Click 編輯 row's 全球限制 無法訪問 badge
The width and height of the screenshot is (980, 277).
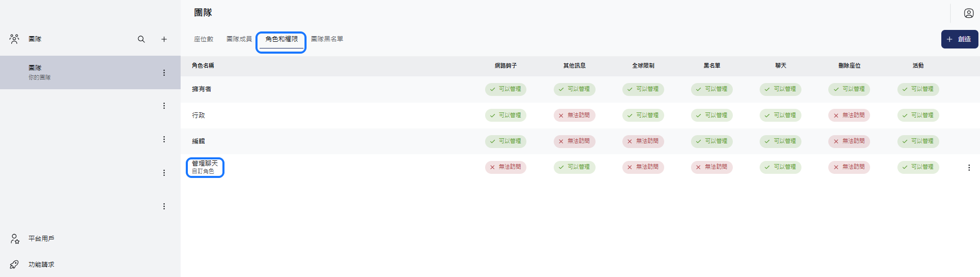(x=643, y=141)
